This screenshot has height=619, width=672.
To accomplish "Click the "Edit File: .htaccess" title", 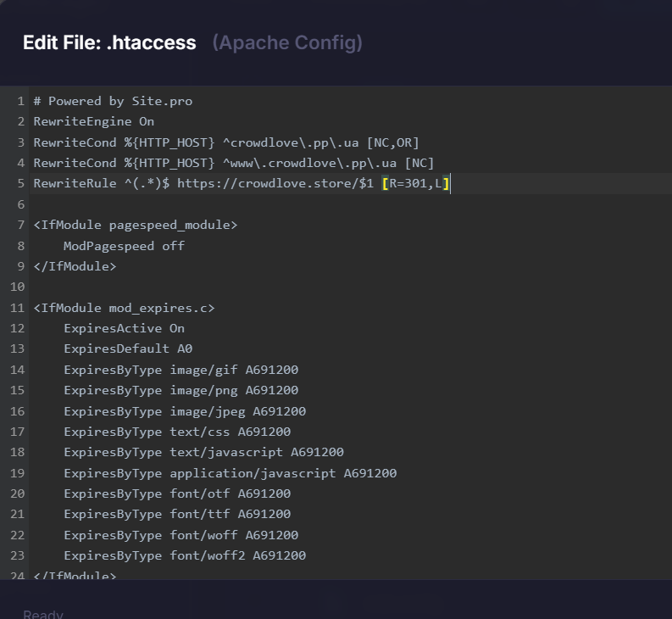I will click(109, 42).
